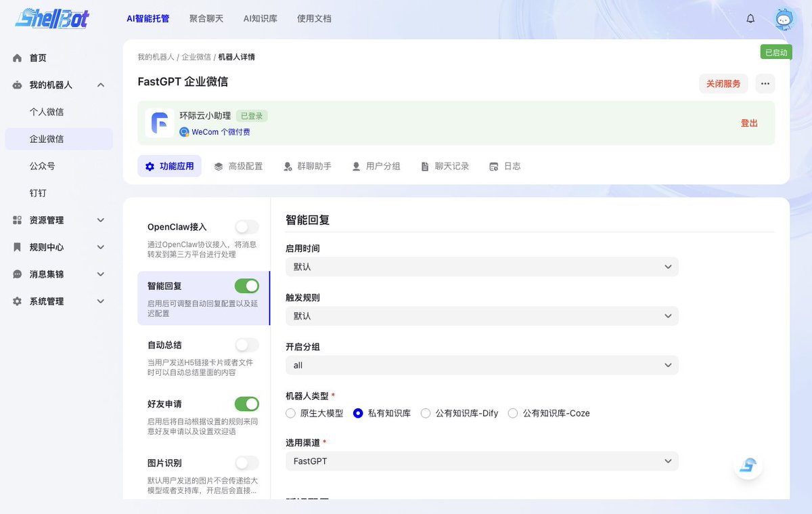Screen dimensions: 812x514
Task: Click the robot icon beside 我的机器人
Action: pyautogui.click(x=18, y=85)
